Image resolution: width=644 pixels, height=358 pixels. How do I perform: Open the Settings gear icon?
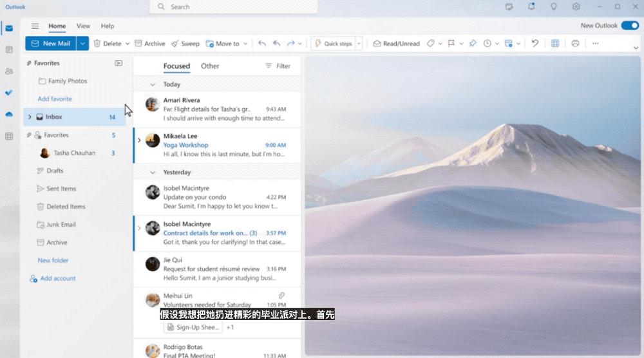[576, 7]
